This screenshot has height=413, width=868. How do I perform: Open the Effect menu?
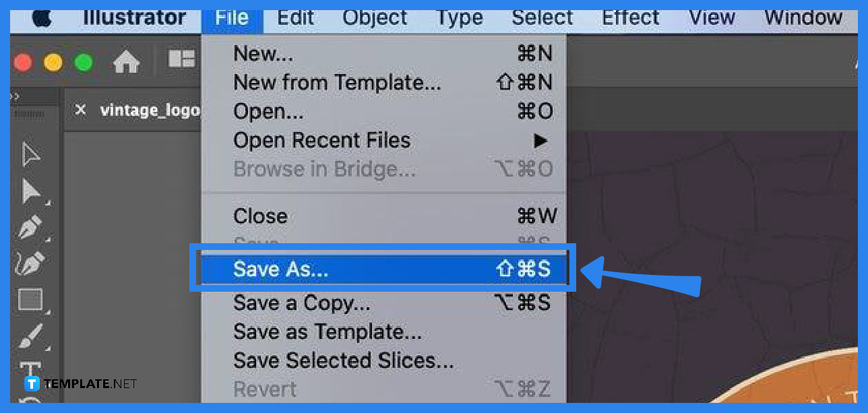pos(630,18)
